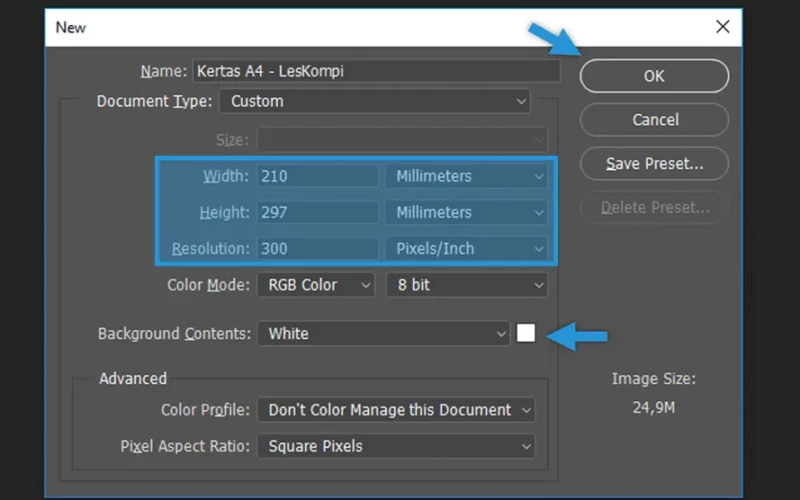The image size is (800, 500).
Task: Click the white background color swatch
Action: coord(526,333)
